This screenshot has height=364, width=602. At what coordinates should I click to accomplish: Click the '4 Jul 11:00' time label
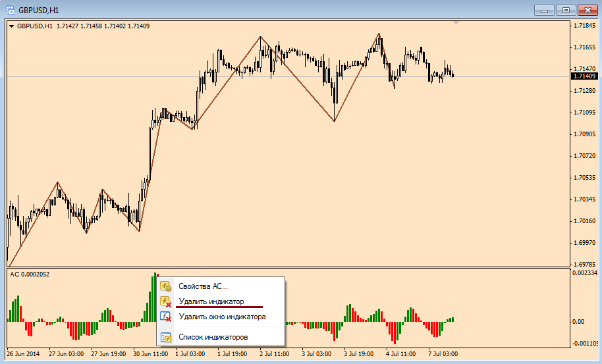400,353
